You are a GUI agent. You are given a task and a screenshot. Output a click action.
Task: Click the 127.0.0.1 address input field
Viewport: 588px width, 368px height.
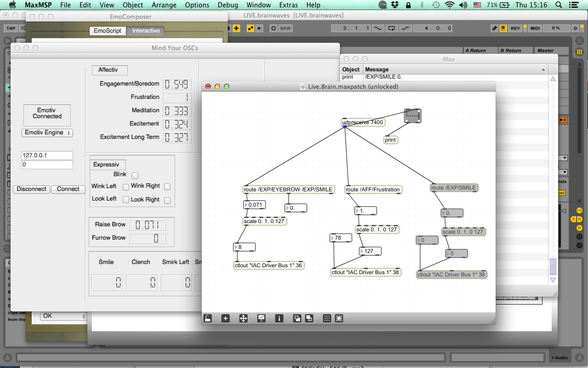(x=47, y=155)
